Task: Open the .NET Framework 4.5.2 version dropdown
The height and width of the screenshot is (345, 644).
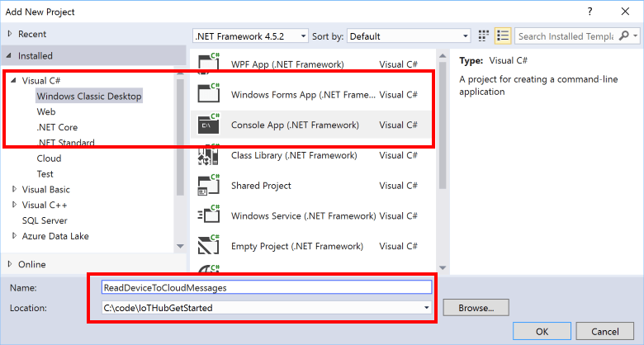Action: [250, 36]
